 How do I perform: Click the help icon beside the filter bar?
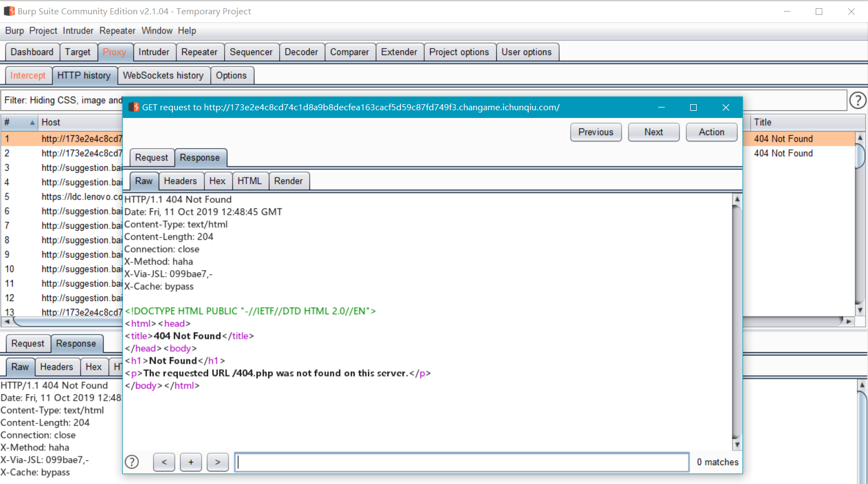858,100
